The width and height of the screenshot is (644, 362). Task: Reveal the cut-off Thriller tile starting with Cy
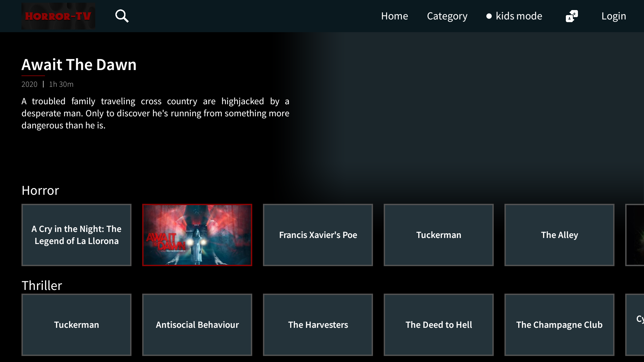coord(635,324)
